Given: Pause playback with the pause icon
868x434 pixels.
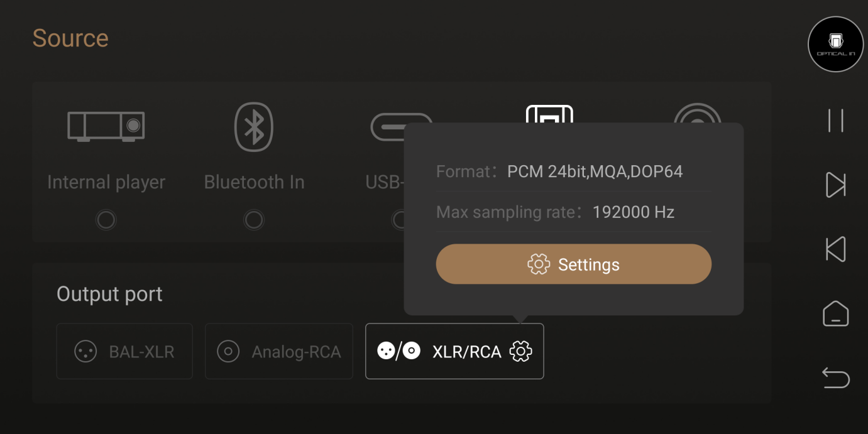Looking at the screenshot, I should 835,121.
